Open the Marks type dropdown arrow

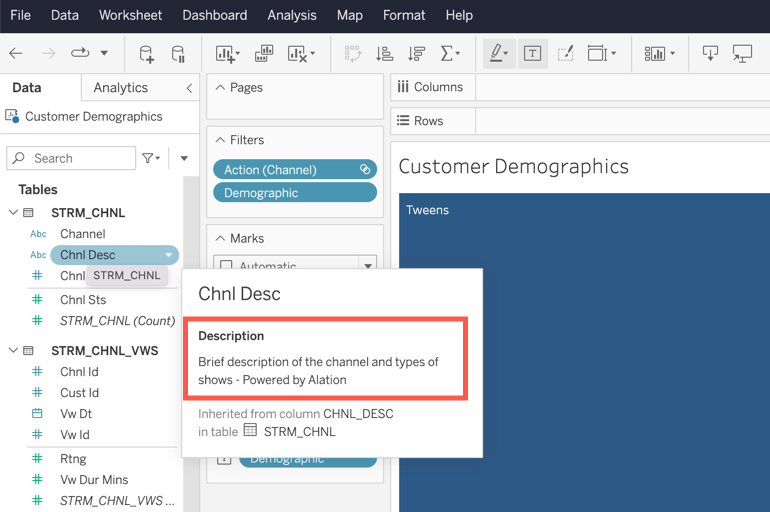368,266
